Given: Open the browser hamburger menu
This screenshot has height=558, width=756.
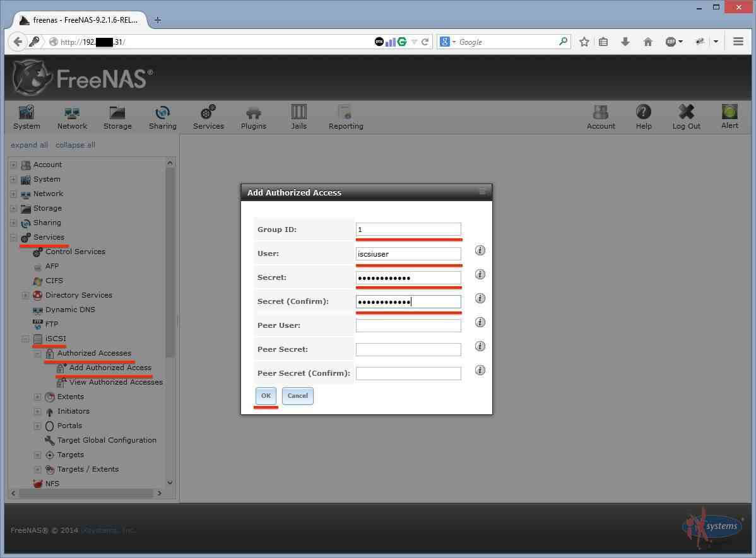Looking at the screenshot, I should click(x=738, y=42).
